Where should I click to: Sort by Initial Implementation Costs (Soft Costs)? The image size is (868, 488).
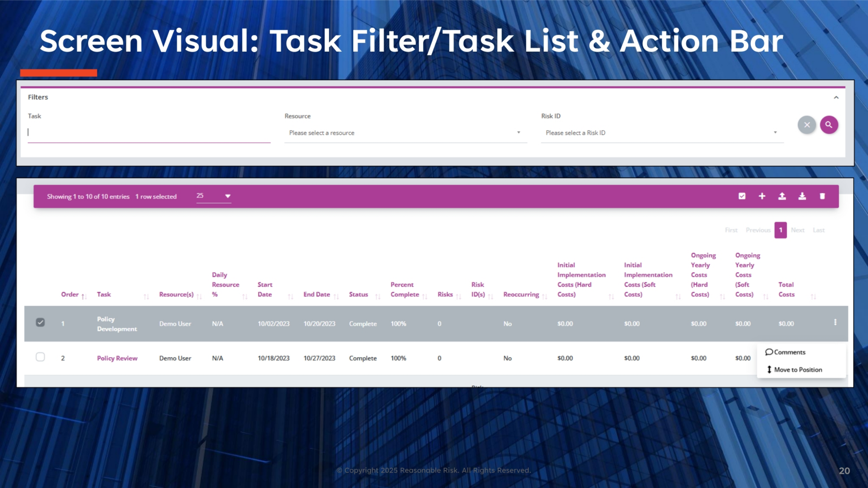pos(678,297)
